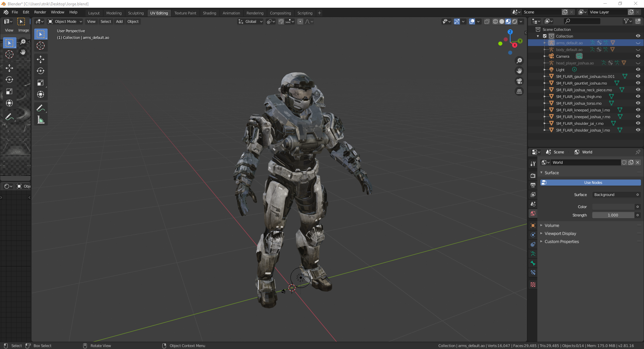The image size is (644, 349).
Task: Click the Rotate tool in 3D viewport
Action: pos(41,71)
